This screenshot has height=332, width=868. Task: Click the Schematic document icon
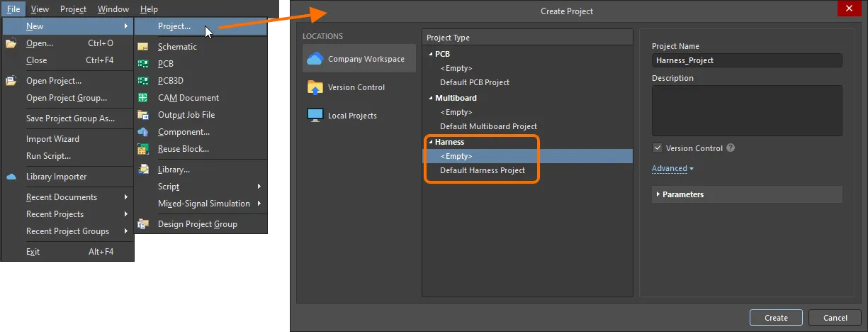(x=143, y=47)
